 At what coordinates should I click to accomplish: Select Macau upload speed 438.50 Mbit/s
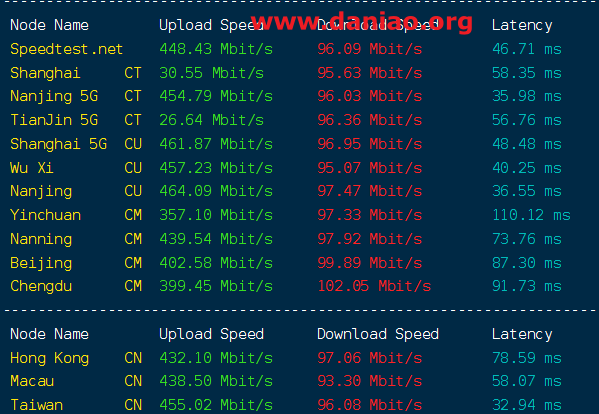click(x=216, y=381)
